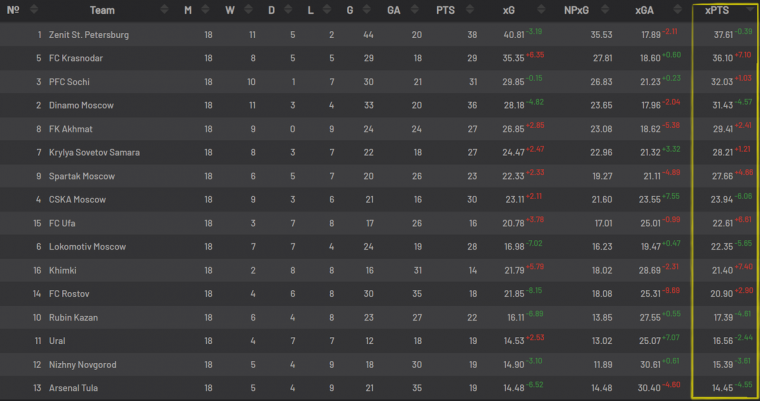Sort by matches using M column arrows

[x=205, y=9]
